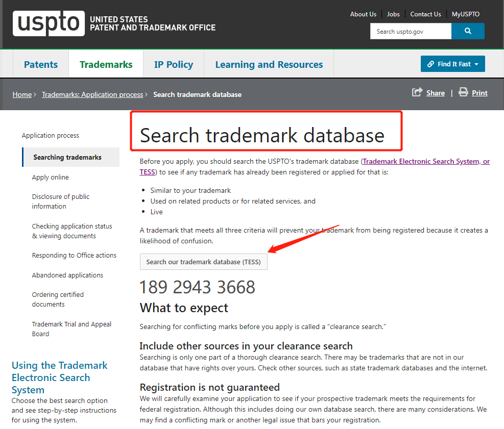
Task: Open Apply online sidebar item
Action: (x=50, y=177)
